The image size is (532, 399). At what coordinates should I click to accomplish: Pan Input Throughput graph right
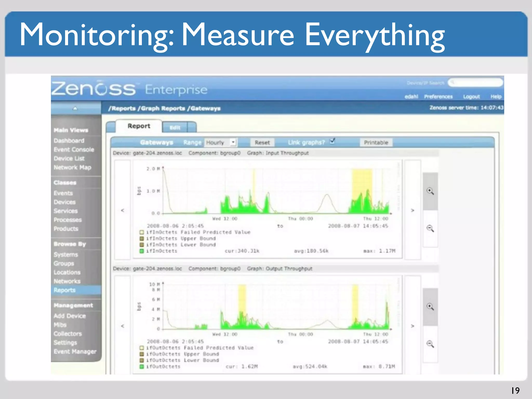413,210
